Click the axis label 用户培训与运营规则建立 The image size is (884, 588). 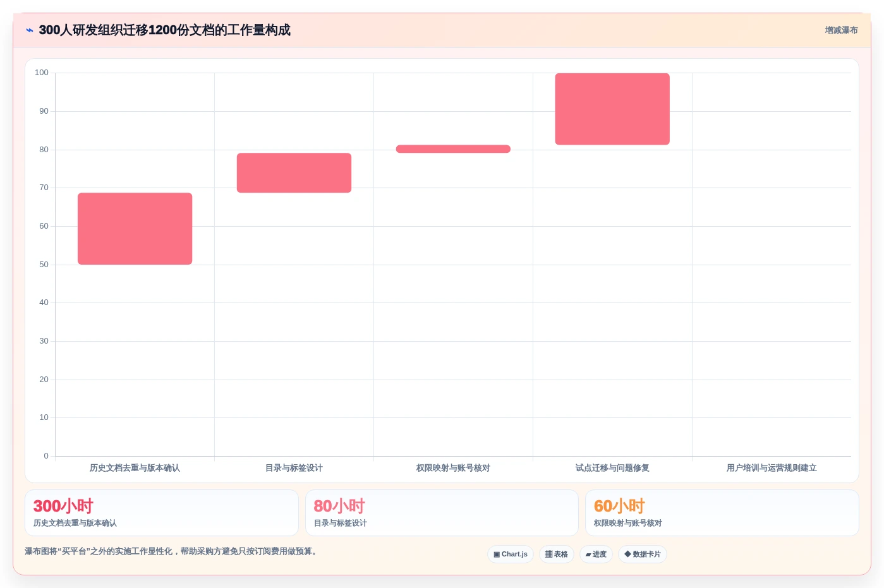[772, 468]
